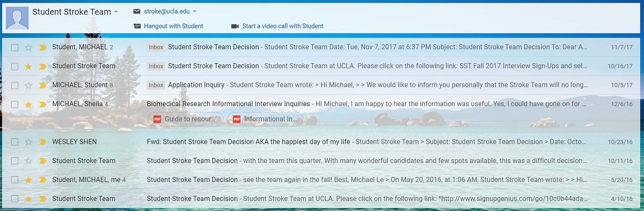This screenshot has height=211, width=644.
Task: Tick checkbox next to WESLEY SHEN email
Action: [x=15, y=142]
